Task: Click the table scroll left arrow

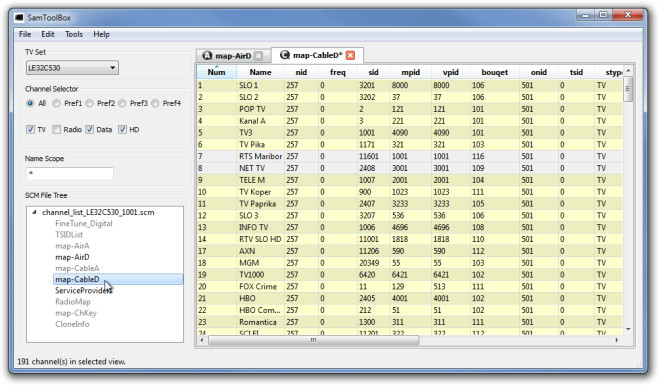Action: coord(202,340)
